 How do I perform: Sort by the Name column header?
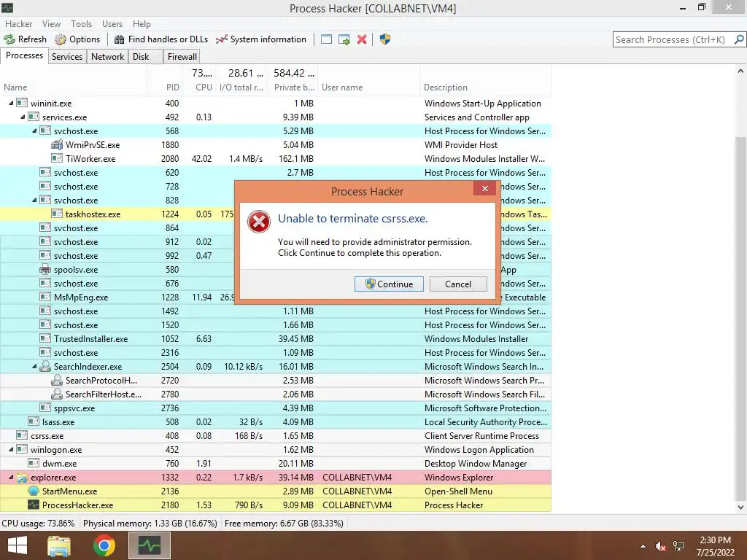[x=73, y=87]
